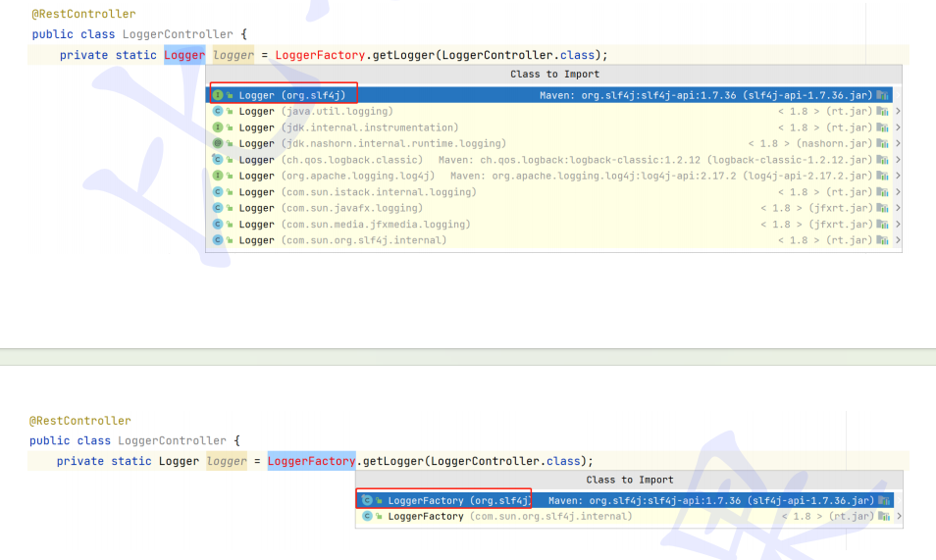Image resolution: width=936 pixels, height=560 pixels.
Task: Select Logger (com.sun.javafx.logging) entry
Action: pyautogui.click(x=554, y=208)
